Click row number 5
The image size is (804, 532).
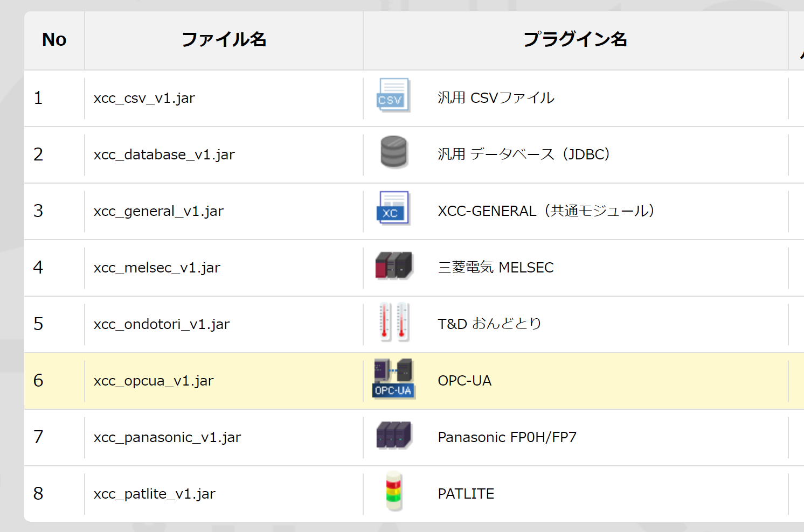(x=38, y=324)
